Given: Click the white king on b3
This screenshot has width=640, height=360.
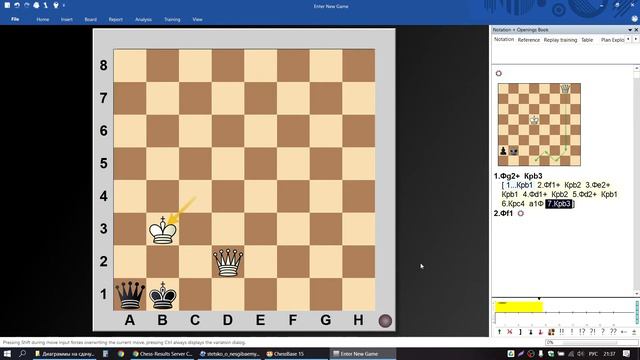Looking at the screenshot, I should (x=162, y=229).
